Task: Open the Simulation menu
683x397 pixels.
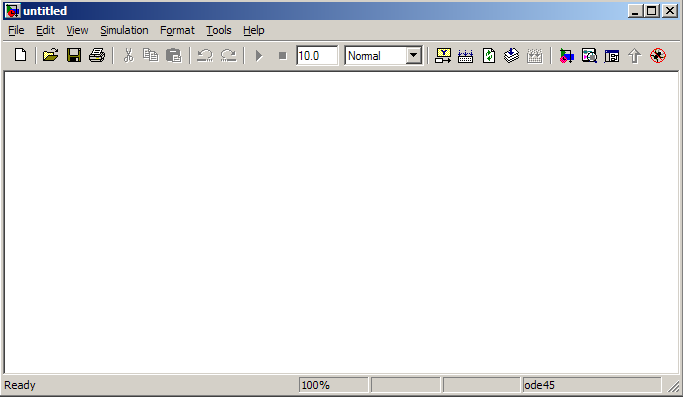Action: [x=124, y=30]
